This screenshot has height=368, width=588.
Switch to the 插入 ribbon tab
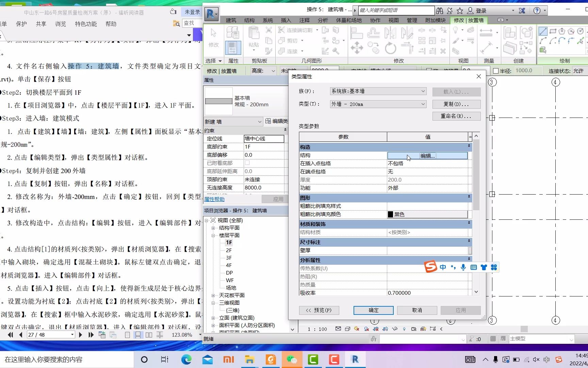pyautogui.click(x=286, y=20)
